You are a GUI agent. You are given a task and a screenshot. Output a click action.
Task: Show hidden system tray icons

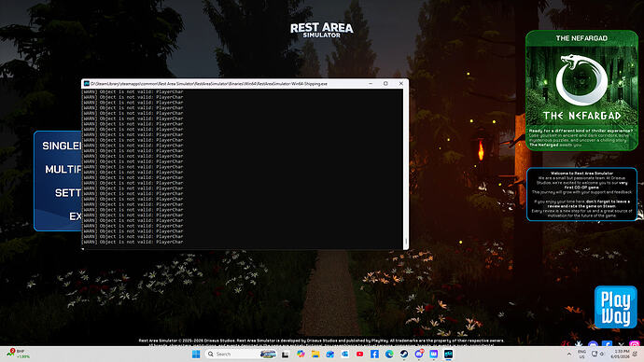click(x=569, y=354)
